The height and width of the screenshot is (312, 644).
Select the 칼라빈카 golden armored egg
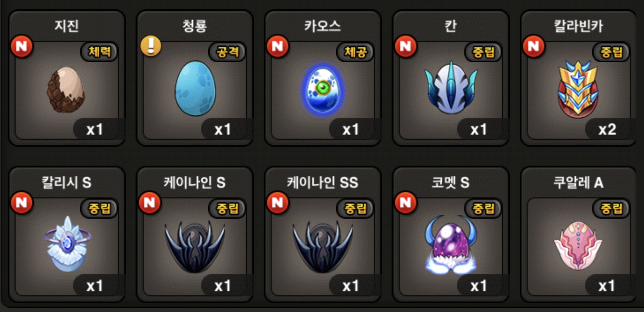[578, 89]
